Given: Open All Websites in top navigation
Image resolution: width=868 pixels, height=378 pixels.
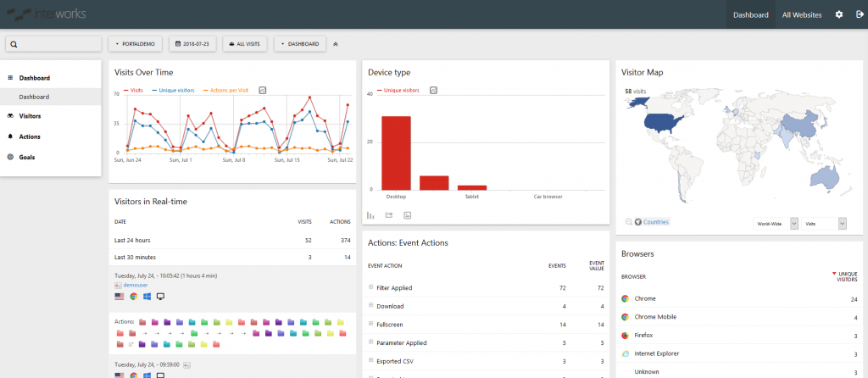Looking at the screenshot, I should click(x=802, y=15).
